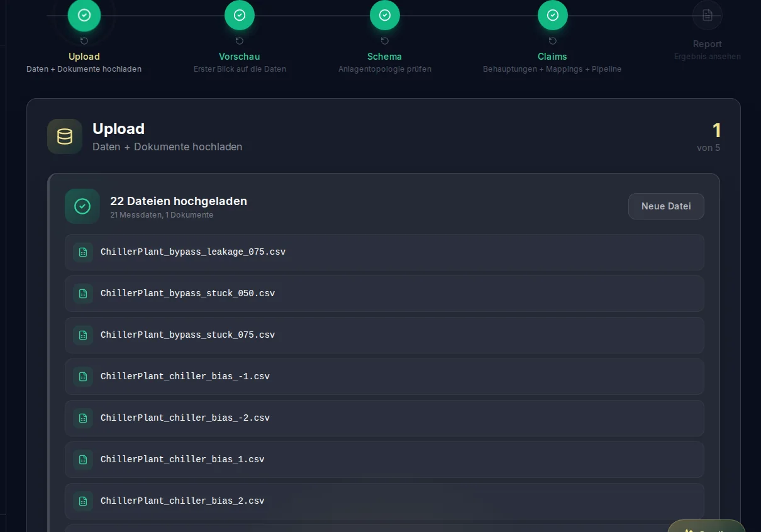Open ChillerPlant_bypass_stuck_050.csv file row
This screenshot has width=761, height=532.
(384, 294)
